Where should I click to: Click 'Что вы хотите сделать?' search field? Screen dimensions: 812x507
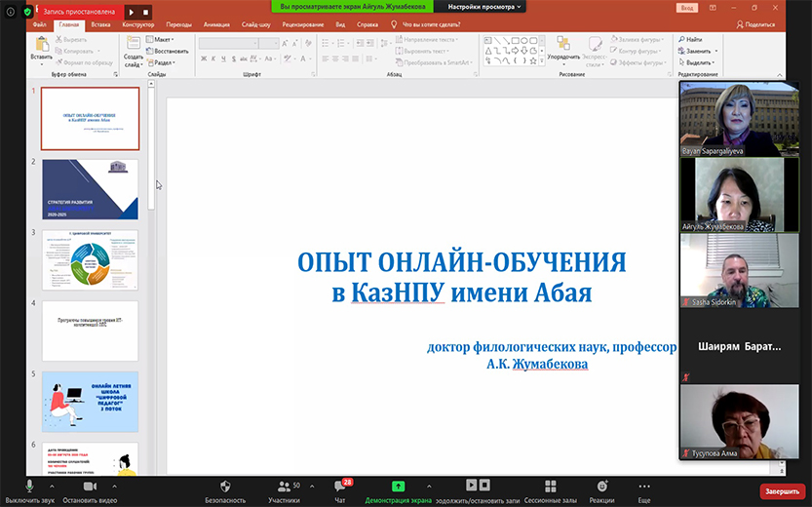point(431,24)
